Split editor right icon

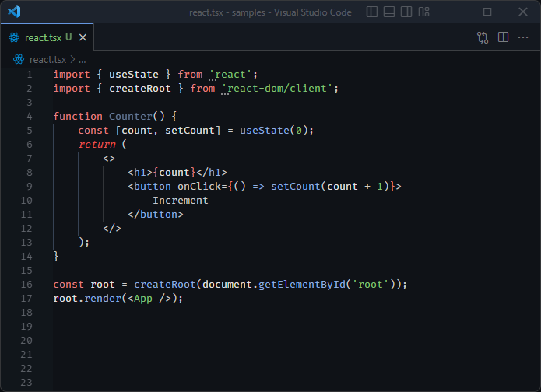pos(503,37)
